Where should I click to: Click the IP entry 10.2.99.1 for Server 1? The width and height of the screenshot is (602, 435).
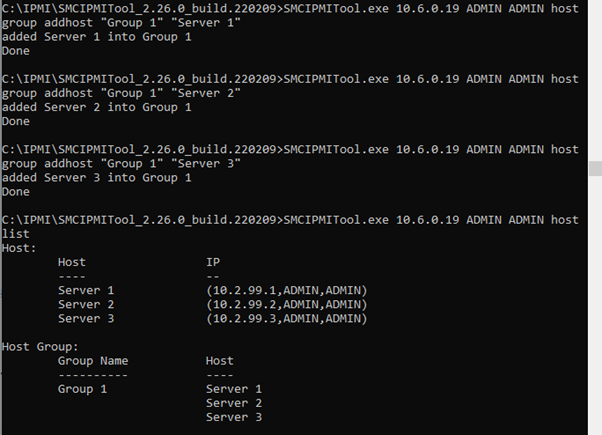pyautogui.click(x=286, y=290)
